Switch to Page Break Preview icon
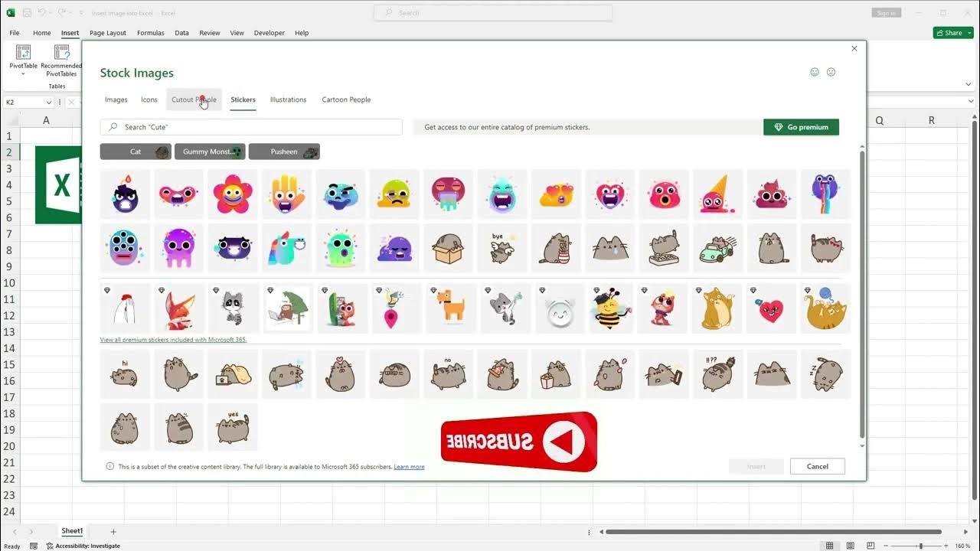 click(871, 546)
